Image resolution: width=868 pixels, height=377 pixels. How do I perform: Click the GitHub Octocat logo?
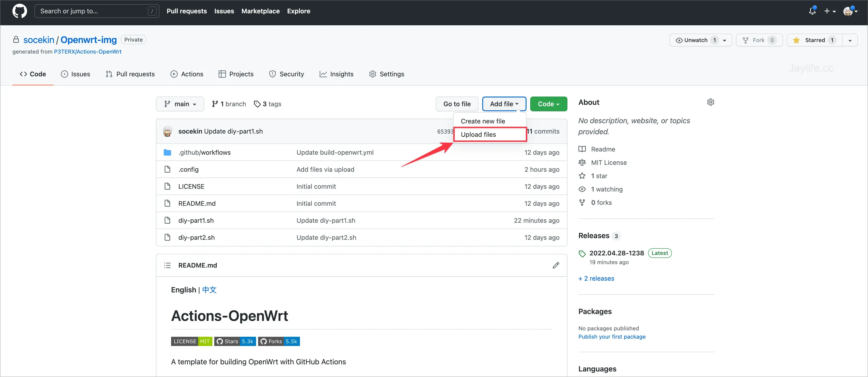[x=20, y=11]
